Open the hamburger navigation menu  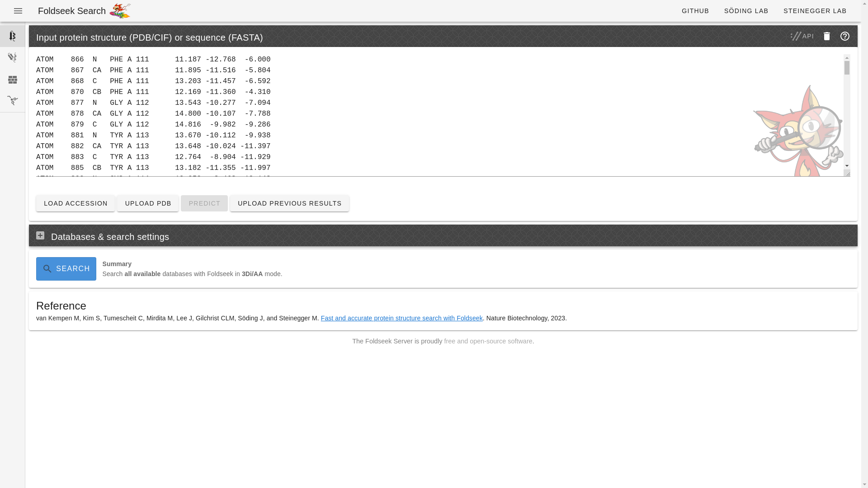[18, 11]
